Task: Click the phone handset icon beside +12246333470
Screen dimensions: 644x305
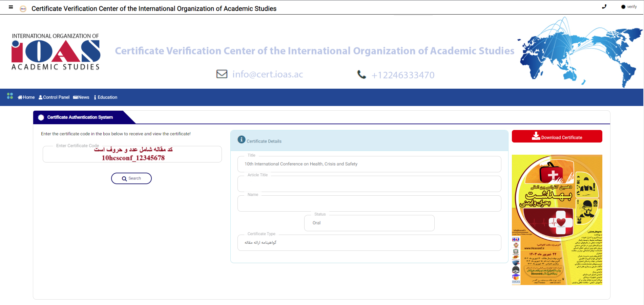Action: pos(362,74)
